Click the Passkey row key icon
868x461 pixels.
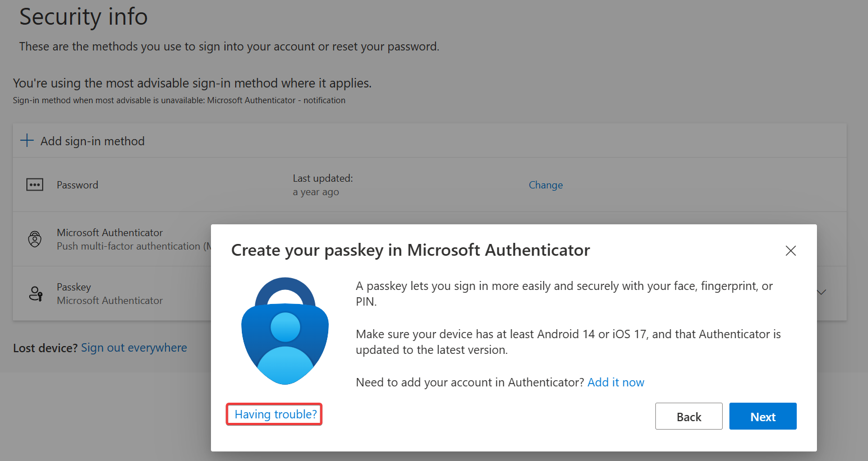[36, 293]
